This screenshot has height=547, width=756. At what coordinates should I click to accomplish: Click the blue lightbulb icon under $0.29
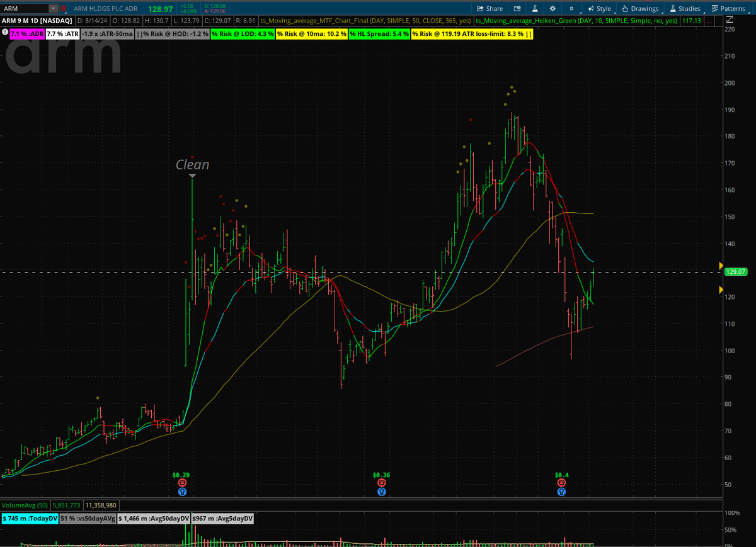(182, 492)
